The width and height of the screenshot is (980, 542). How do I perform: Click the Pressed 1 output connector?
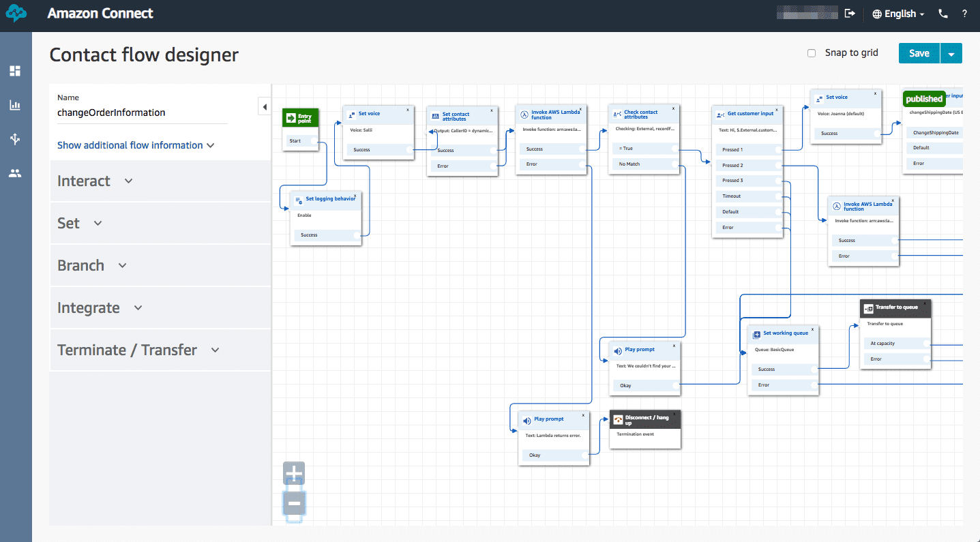(777, 149)
